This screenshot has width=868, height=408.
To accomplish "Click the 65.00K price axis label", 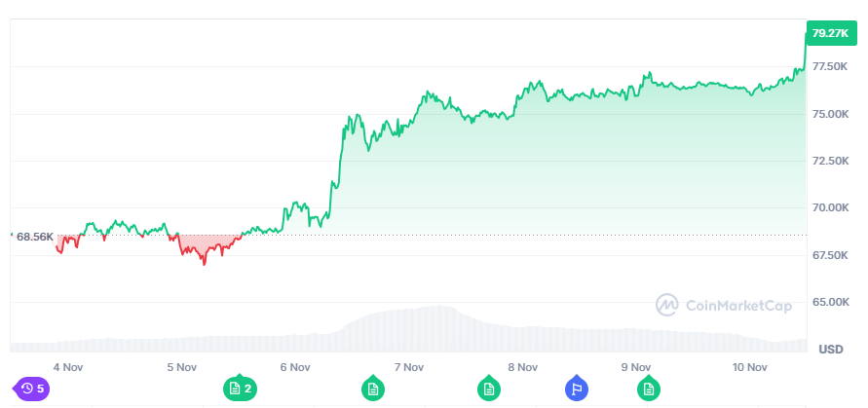I will point(830,302).
